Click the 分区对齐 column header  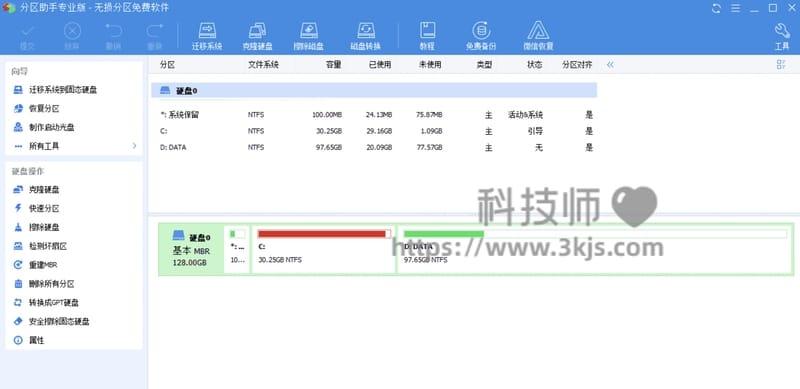577,65
